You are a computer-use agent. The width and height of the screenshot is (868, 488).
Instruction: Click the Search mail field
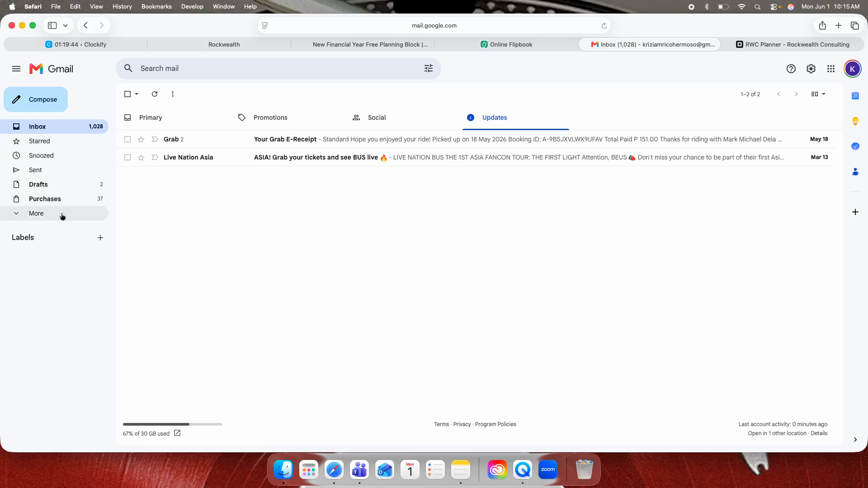tap(278, 69)
